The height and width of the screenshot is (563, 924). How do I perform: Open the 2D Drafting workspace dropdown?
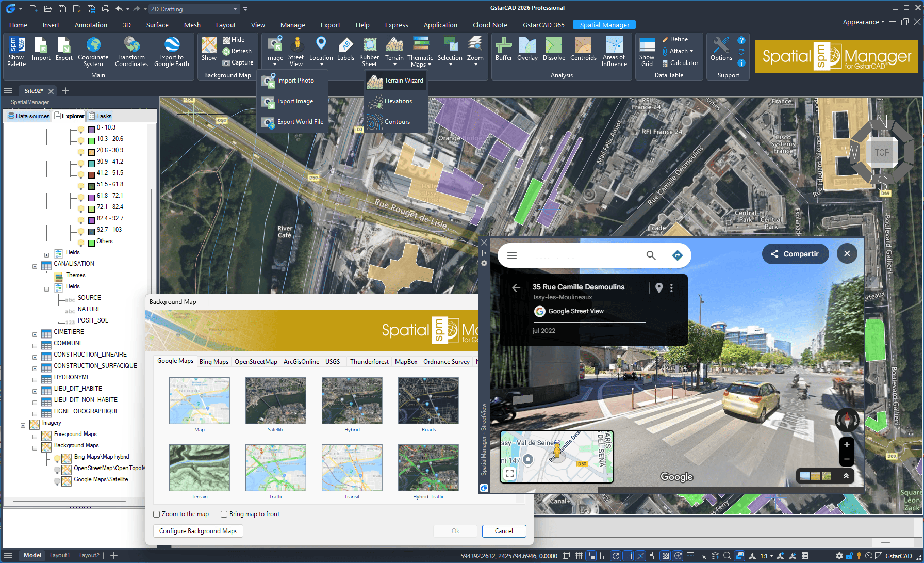[235, 9]
